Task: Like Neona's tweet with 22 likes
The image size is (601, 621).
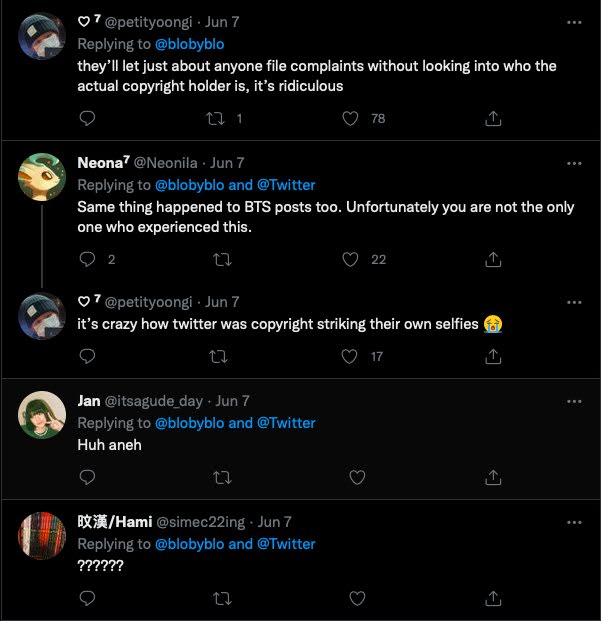Action: (351, 259)
